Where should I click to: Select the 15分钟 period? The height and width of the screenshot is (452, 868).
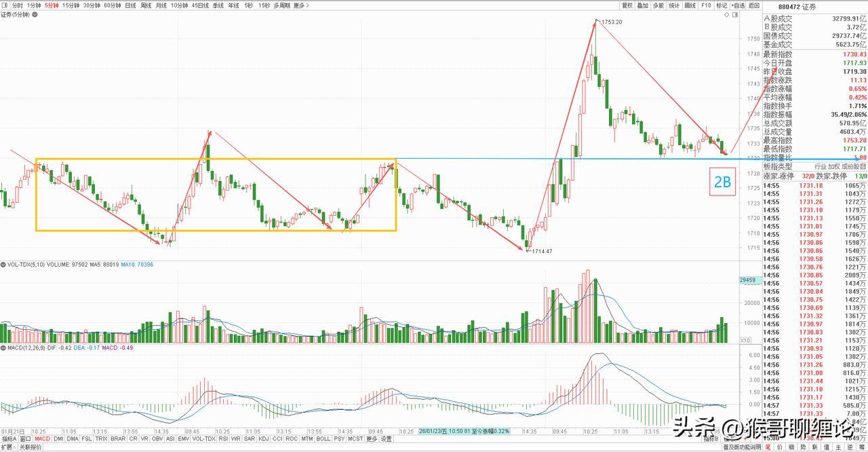[x=71, y=5]
